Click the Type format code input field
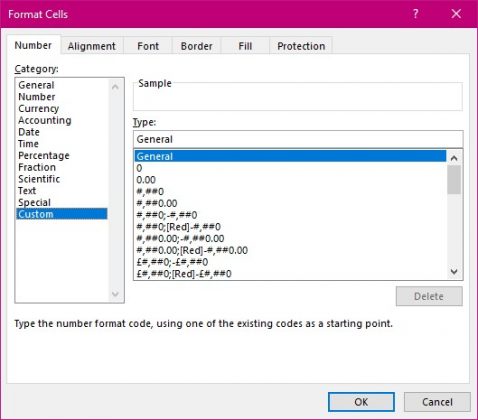This screenshot has width=478, height=420. 298,139
